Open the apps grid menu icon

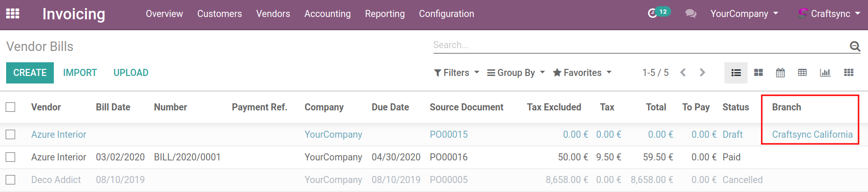click(13, 14)
